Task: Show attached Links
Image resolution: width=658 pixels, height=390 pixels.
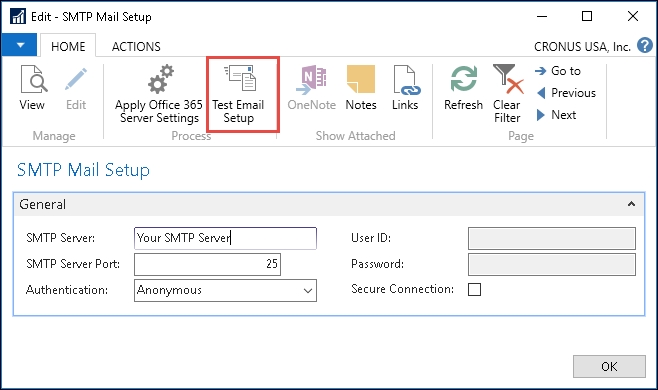Action: pos(405,88)
